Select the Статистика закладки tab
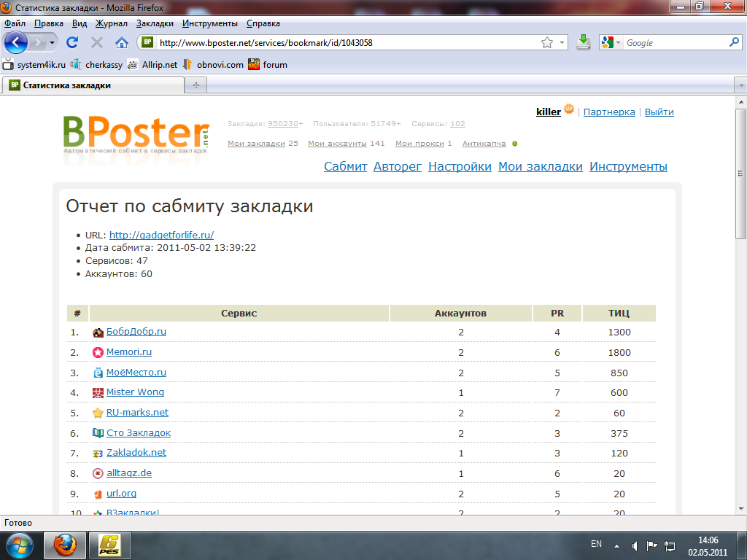747x560 pixels. pyautogui.click(x=93, y=85)
